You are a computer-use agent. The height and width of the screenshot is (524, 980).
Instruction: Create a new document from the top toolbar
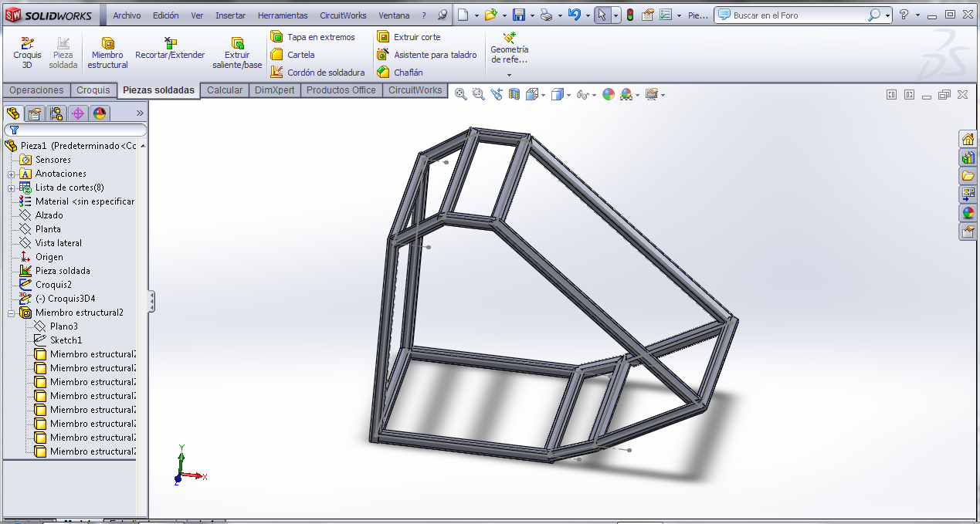point(463,15)
